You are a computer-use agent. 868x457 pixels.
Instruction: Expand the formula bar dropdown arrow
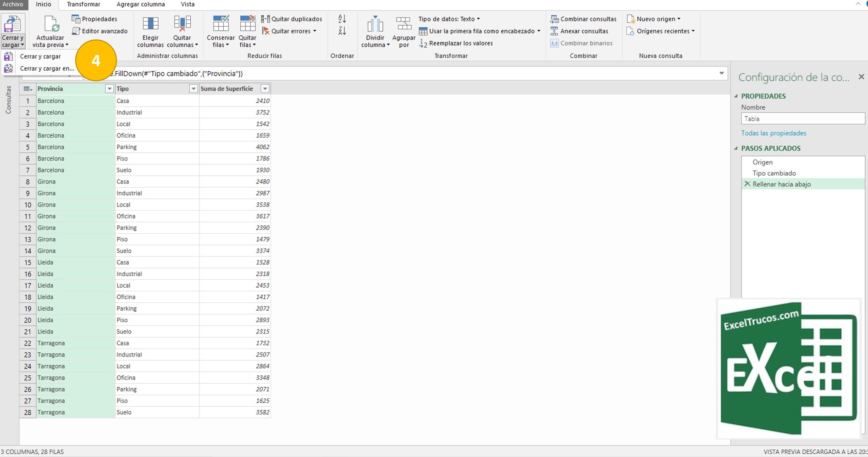720,73
